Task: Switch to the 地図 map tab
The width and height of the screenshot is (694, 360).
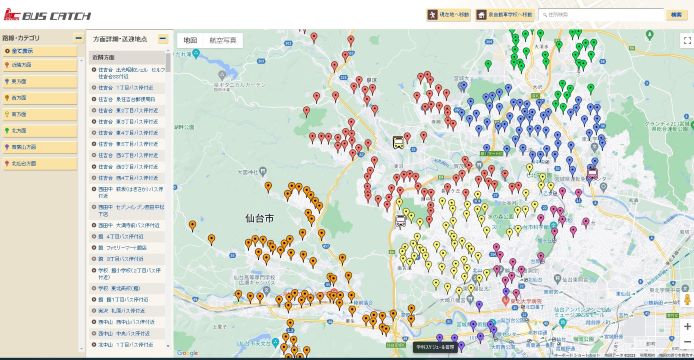Action: coord(190,40)
